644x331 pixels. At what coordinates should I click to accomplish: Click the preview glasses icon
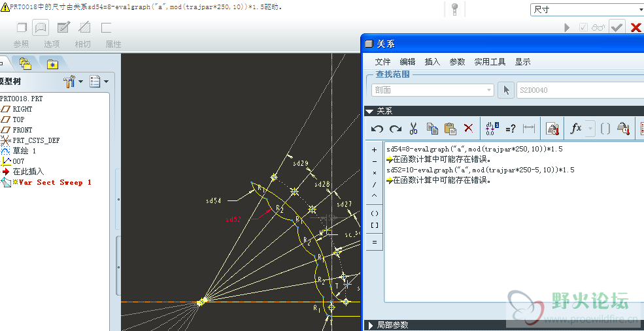pos(598,27)
